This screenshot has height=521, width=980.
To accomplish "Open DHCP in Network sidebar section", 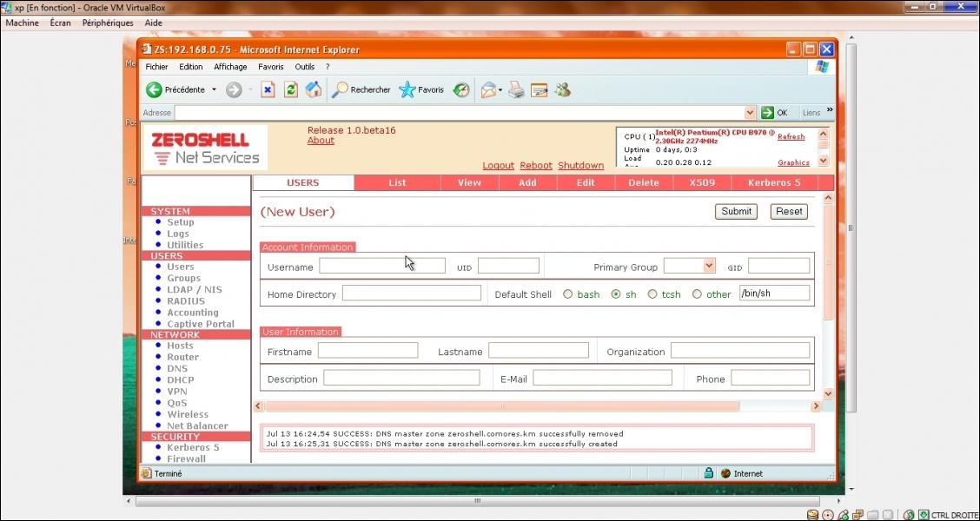I will click(x=181, y=379).
